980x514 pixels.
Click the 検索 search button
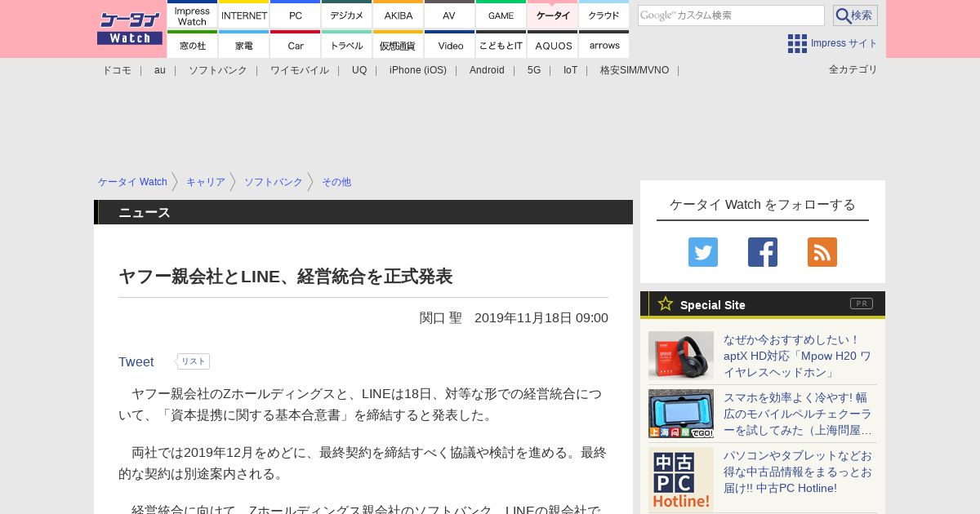coord(855,16)
